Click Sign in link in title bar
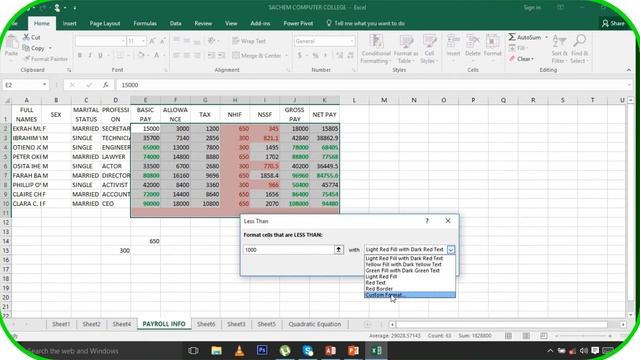This screenshot has width=640, height=360. click(532, 7)
